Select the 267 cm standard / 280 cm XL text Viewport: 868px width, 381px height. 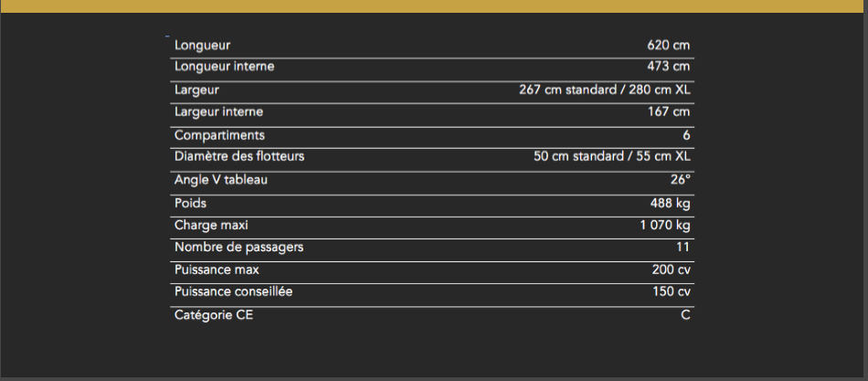coord(605,90)
